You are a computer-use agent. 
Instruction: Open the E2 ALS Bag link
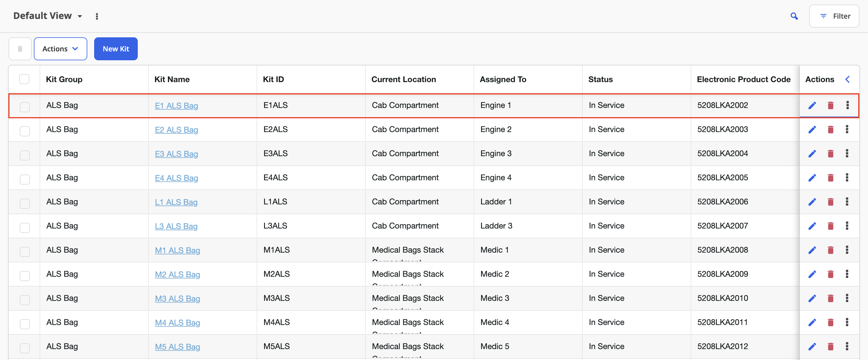pyautogui.click(x=176, y=130)
